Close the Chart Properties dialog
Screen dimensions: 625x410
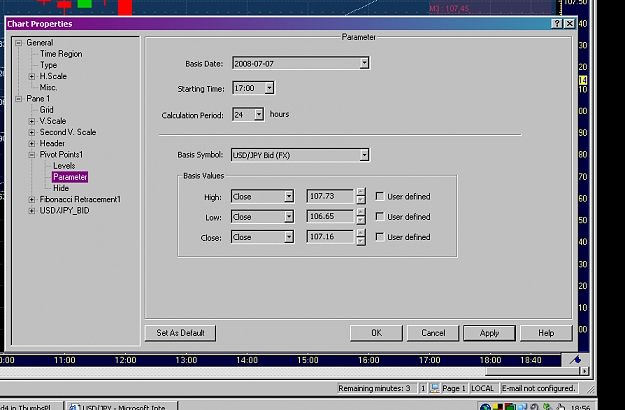[x=570, y=24]
